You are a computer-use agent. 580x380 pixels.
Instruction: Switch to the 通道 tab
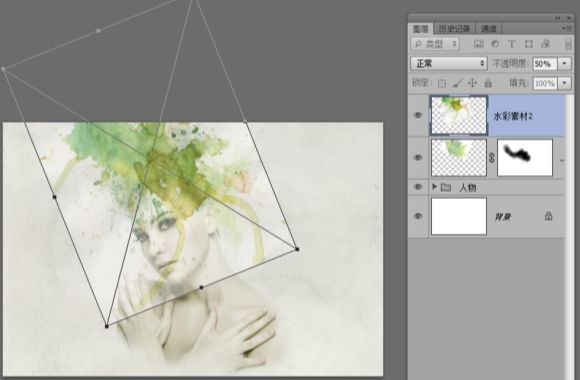[x=488, y=28]
